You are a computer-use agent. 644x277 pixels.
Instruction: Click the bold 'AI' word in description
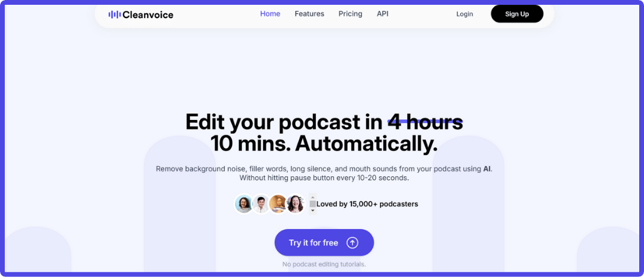(487, 169)
